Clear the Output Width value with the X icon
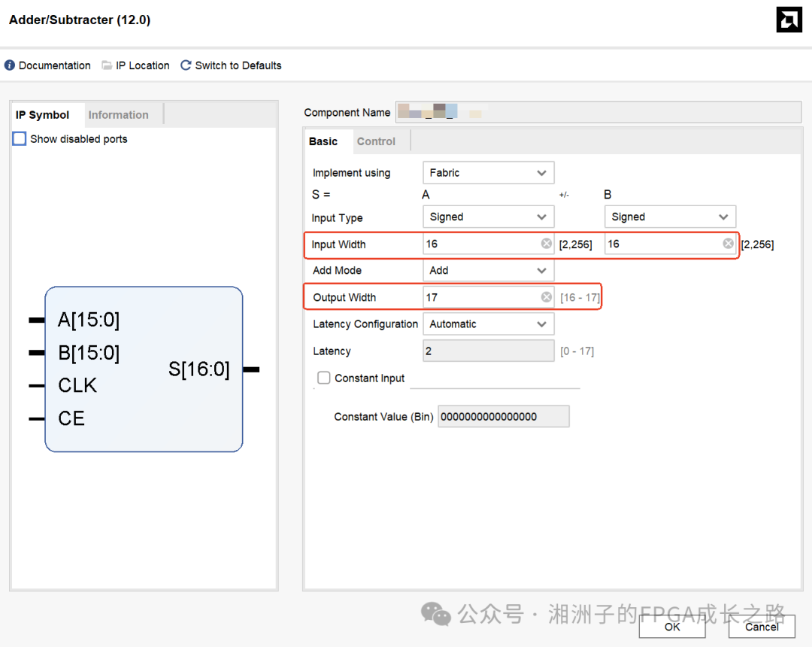The image size is (812, 647). click(x=547, y=297)
